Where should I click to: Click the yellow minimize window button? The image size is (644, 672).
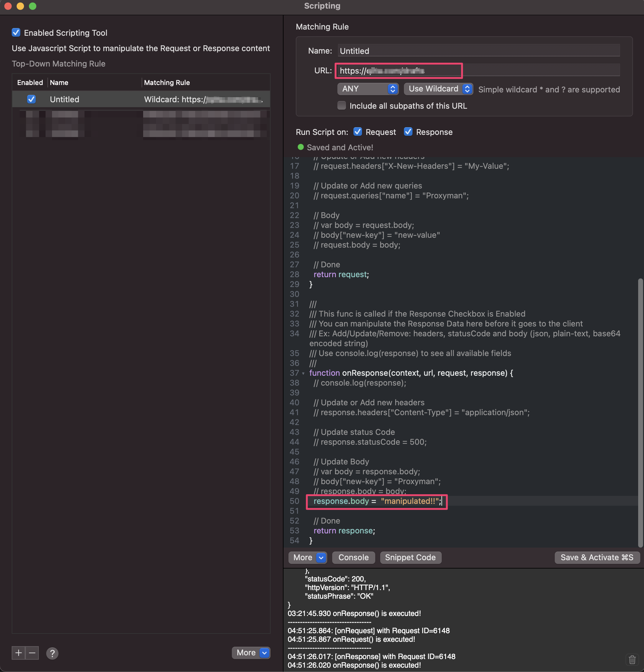(x=20, y=6)
